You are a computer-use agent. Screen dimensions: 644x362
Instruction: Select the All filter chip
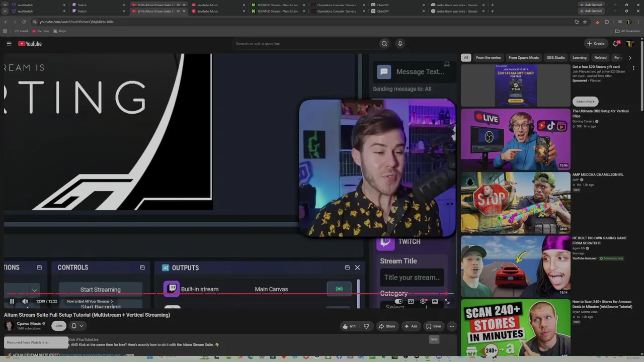point(466,58)
